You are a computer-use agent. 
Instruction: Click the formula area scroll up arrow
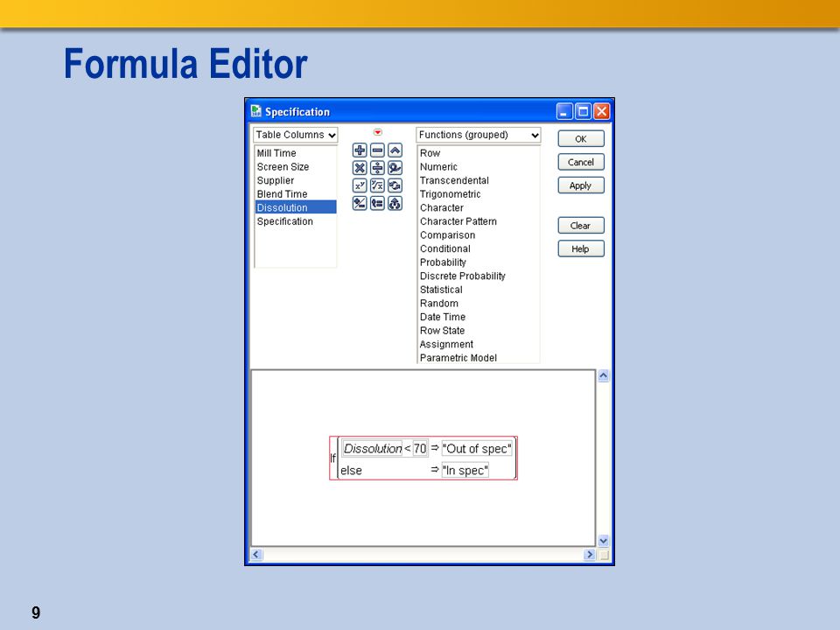coord(603,376)
